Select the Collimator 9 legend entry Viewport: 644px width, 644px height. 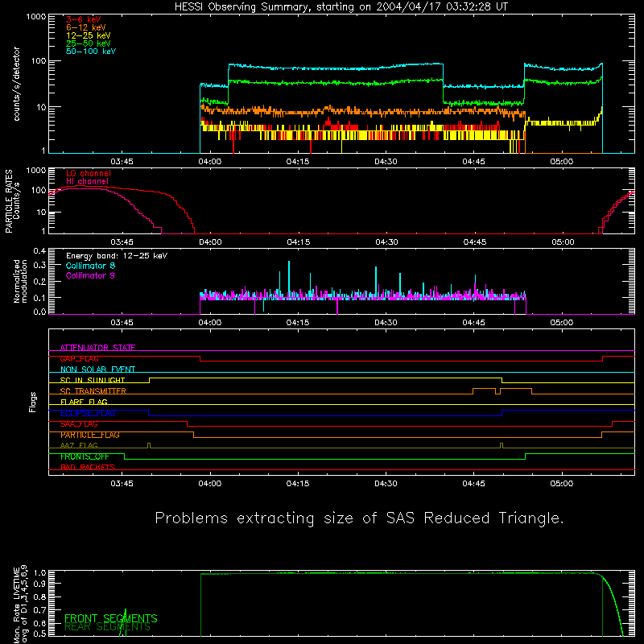90,275
